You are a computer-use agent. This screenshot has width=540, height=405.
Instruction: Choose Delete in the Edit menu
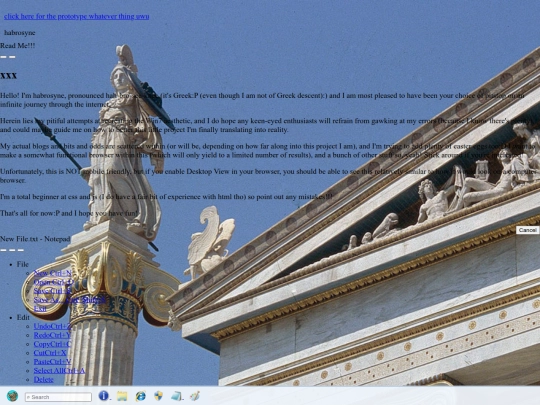43,380
